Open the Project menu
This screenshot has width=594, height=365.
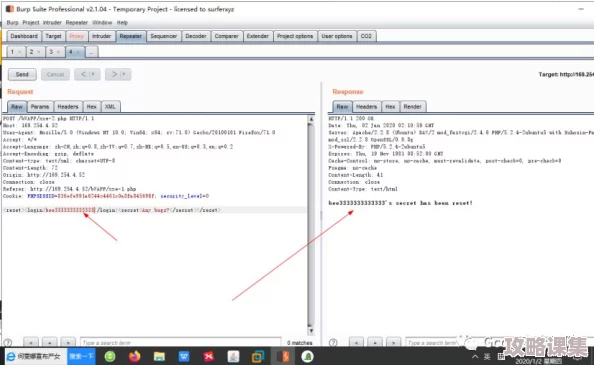coord(31,22)
